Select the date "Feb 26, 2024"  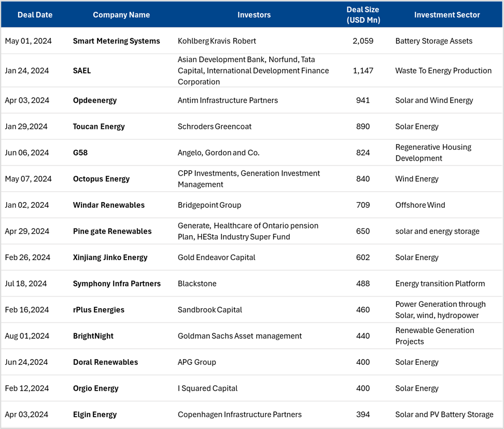[x=27, y=258]
